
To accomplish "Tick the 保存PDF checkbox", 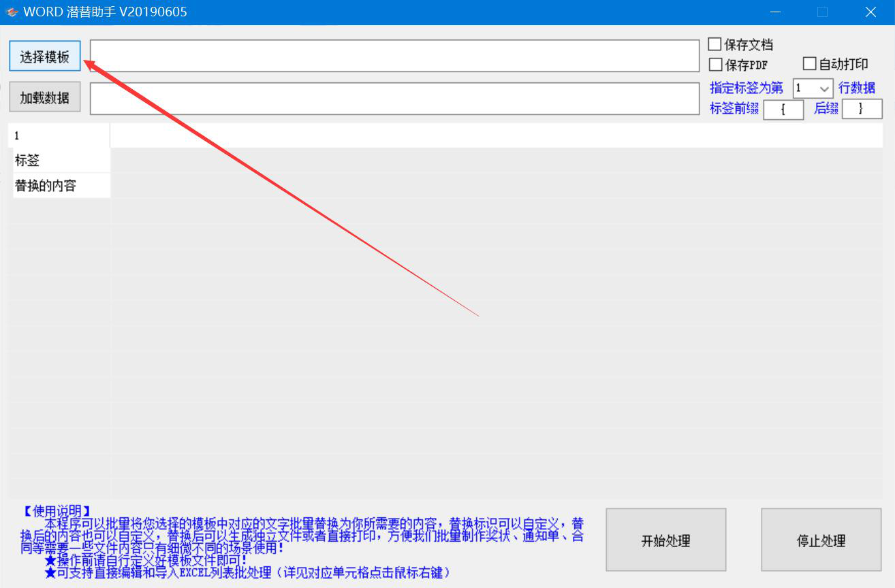I will coord(715,65).
